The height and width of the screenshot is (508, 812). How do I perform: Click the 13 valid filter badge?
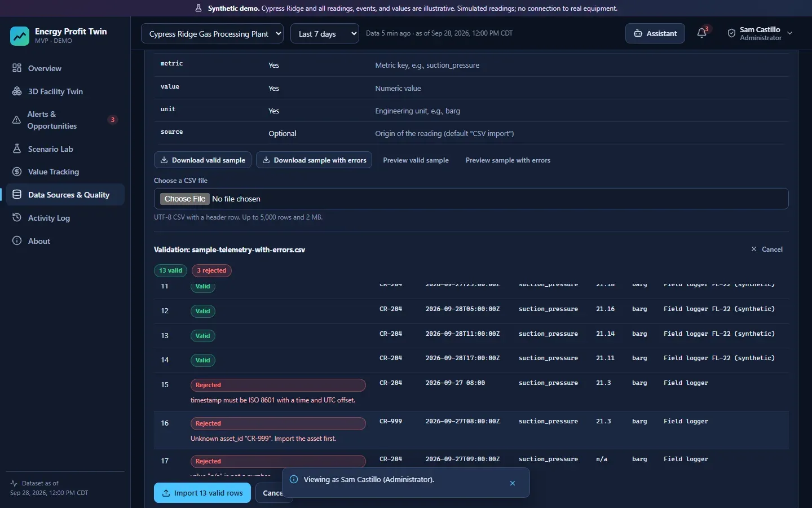pos(170,270)
